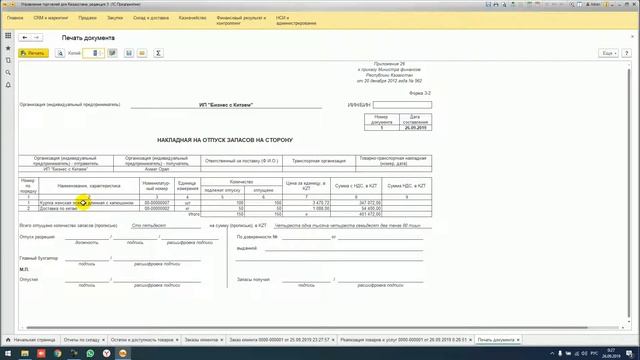
Task: Click the vertical scrollbar of the document
Action: point(629,192)
